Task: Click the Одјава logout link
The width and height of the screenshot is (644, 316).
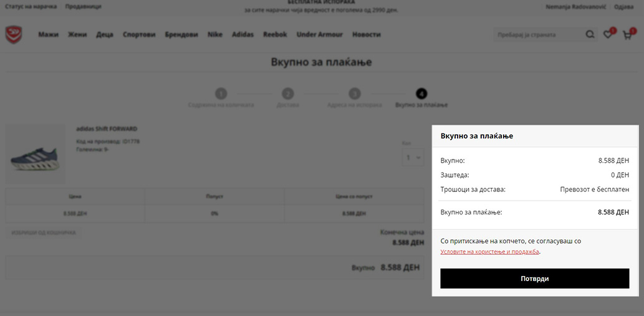Action: click(623, 7)
